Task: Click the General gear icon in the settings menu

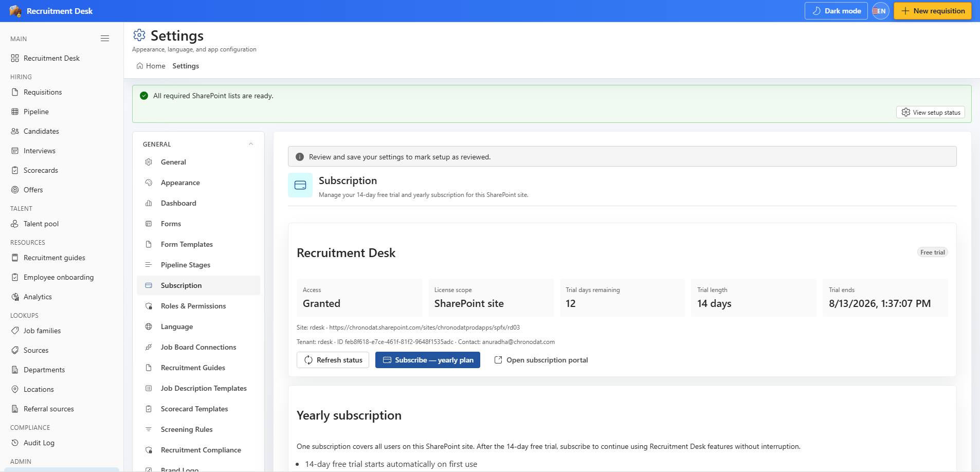Action: click(149, 162)
